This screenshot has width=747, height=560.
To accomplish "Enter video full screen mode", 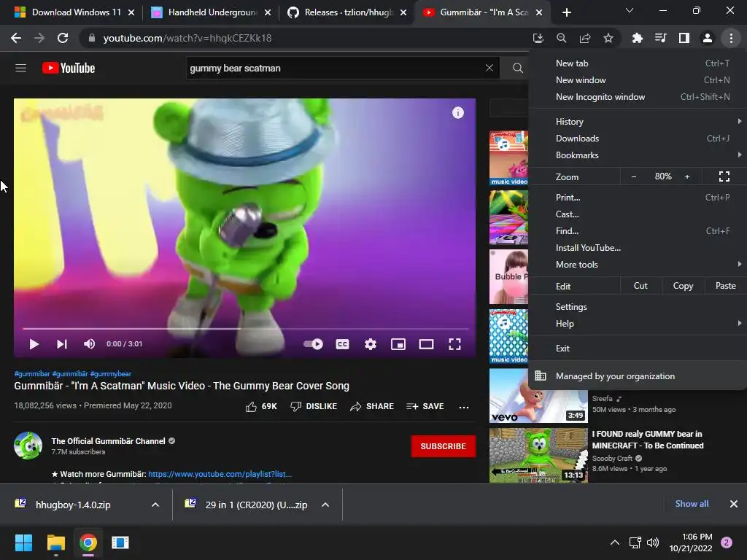I will click(455, 344).
